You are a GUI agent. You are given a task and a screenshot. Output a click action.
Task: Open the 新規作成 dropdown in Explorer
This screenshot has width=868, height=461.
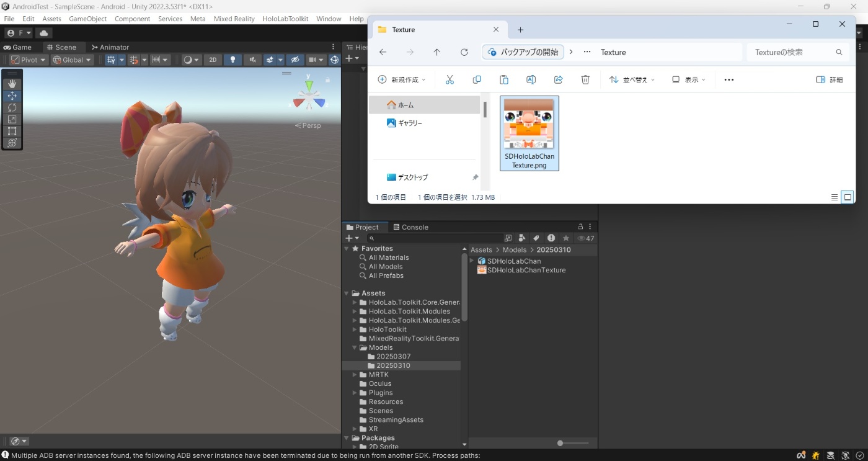[402, 79]
